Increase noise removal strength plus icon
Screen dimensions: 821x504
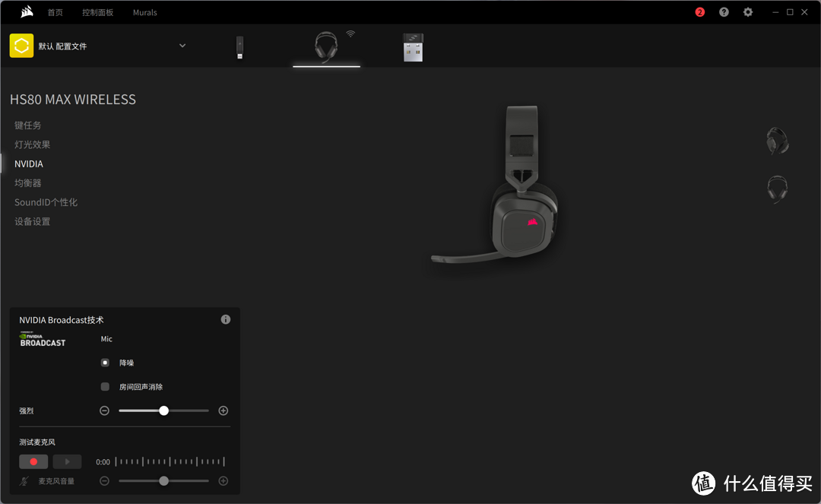pos(223,410)
